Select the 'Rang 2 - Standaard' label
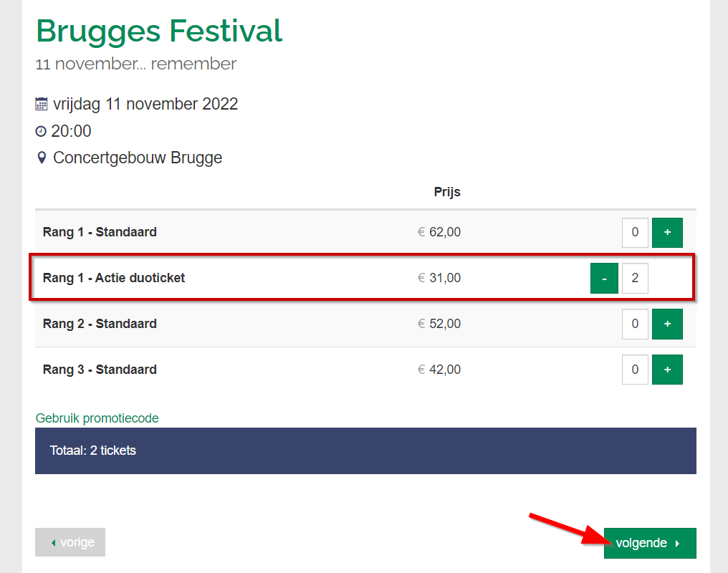Viewport: 728px width, 573px height. (100, 323)
